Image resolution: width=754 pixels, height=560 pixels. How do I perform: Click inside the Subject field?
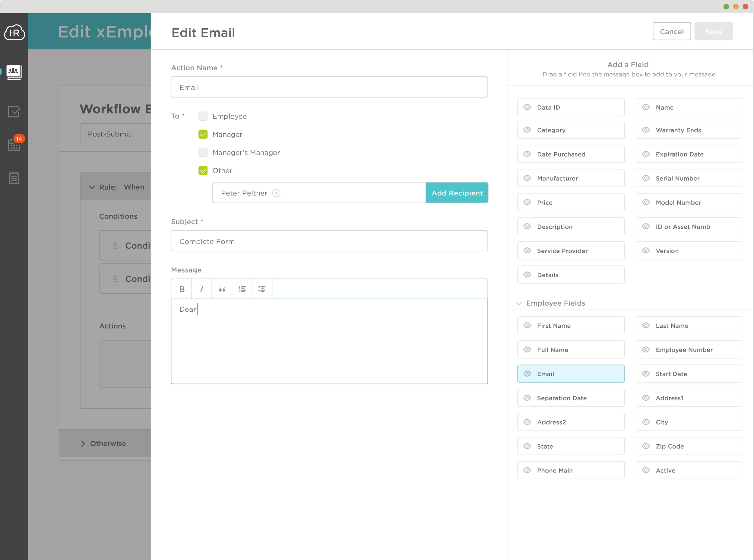click(x=329, y=241)
